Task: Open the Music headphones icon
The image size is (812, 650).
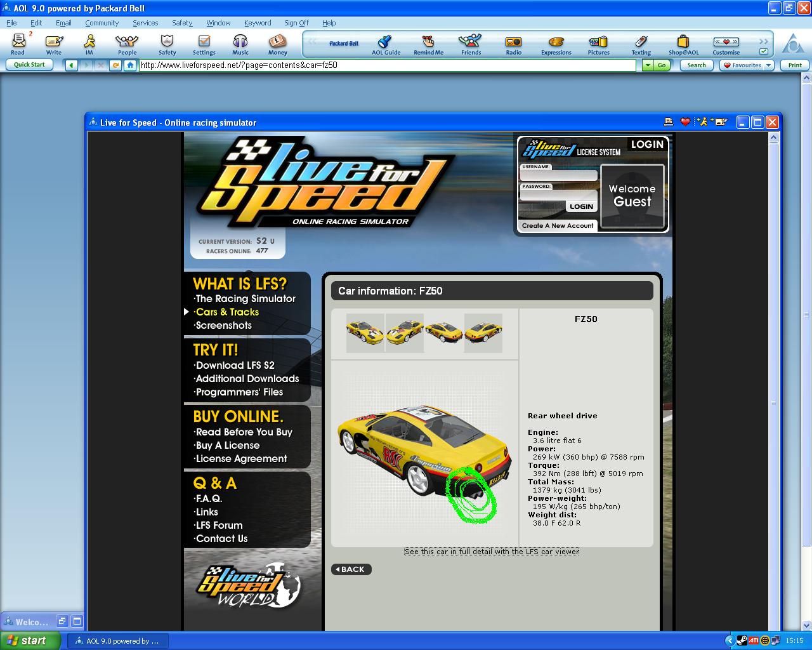Action: pyautogui.click(x=240, y=44)
